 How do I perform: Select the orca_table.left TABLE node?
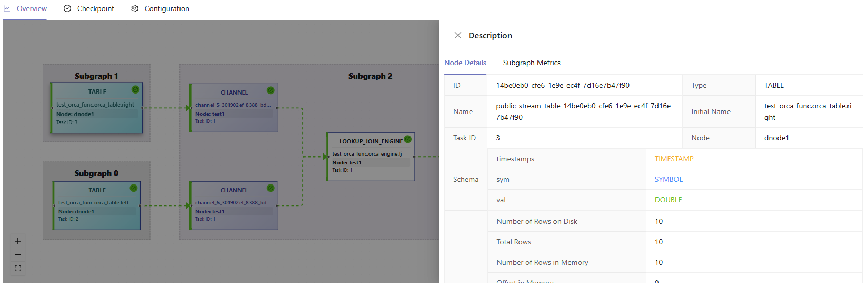pos(97,206)
